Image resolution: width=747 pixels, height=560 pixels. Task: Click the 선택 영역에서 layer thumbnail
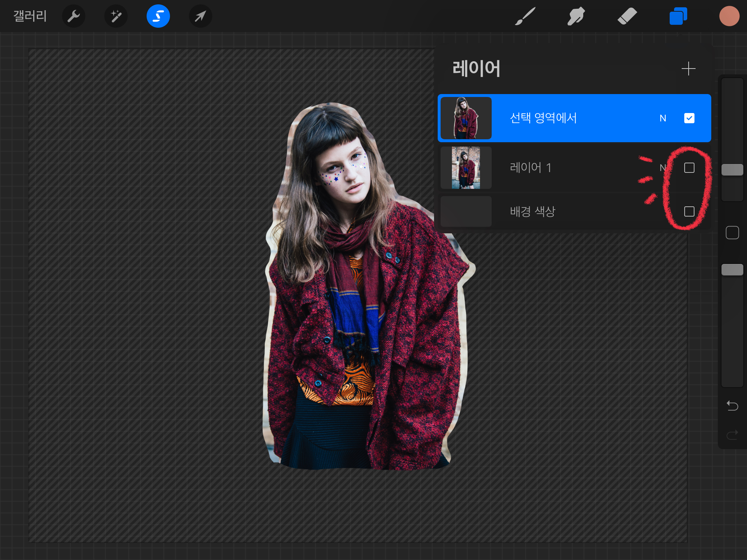[x=466, y=118]
